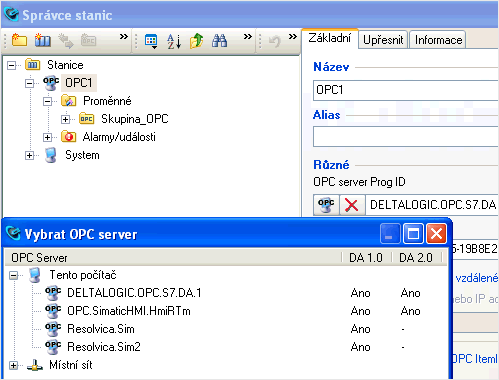The image size is (499, 380).
Task: Click the browse OPC server button
Action: tap(326, 205)
